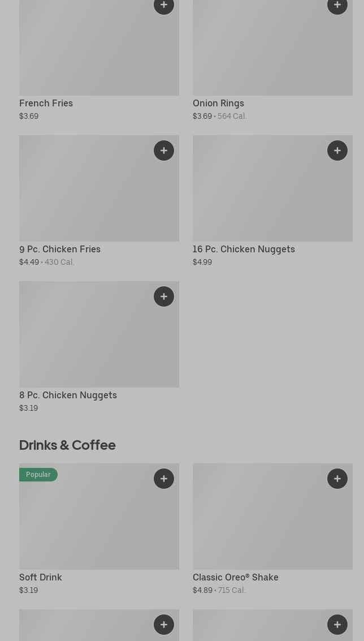The width and height of the screenshot is (364, 641).
Task: Open Onion Rings item name
Action: click(218, 104)
